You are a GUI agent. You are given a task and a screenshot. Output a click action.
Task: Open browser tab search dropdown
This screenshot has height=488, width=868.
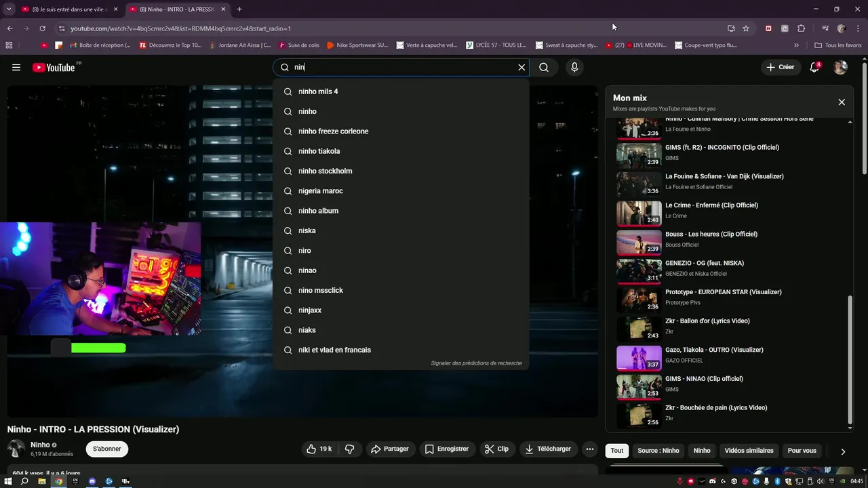[9, 9]
